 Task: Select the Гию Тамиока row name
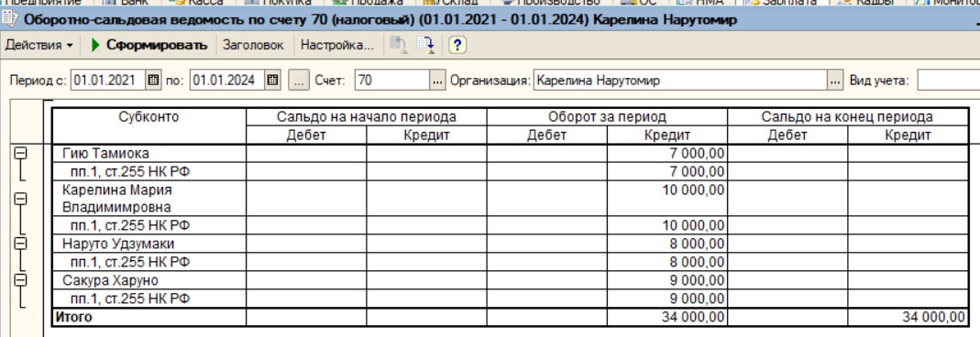pos(106,153)
